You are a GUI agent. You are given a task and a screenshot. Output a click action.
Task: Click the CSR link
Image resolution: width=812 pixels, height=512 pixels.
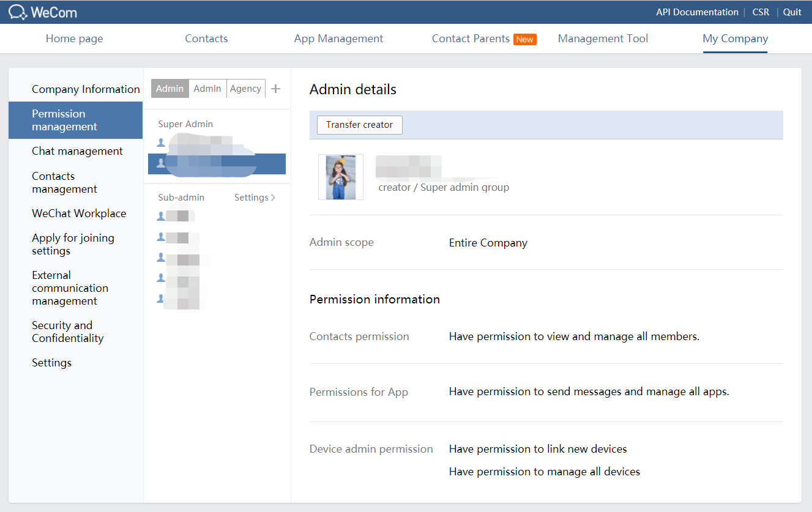click(x=761, y=12)
